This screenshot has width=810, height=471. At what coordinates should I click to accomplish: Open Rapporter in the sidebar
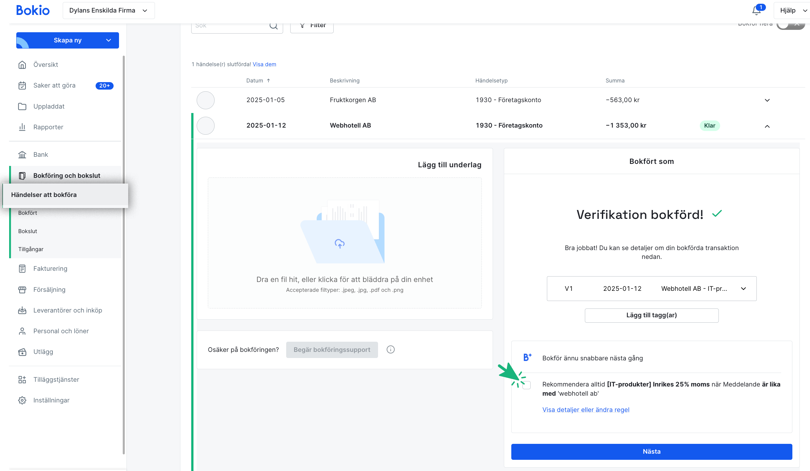[x=47, y=127]
